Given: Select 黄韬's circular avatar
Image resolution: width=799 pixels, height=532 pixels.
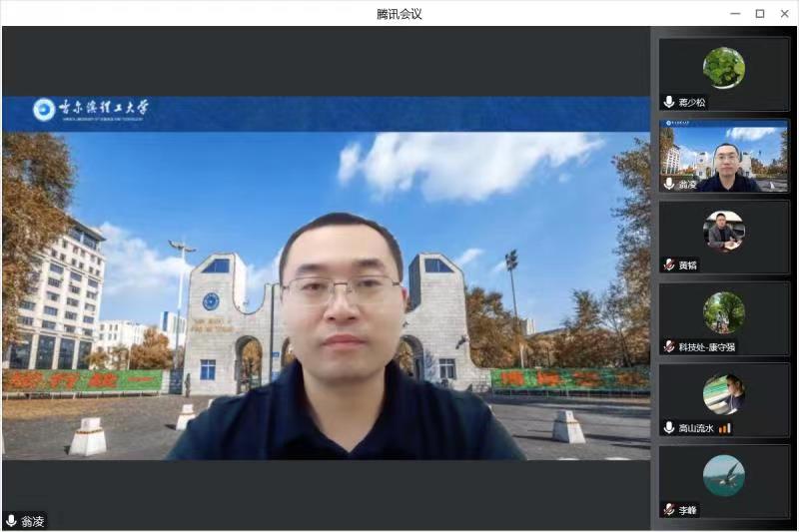Looking at the screenshot, I should (x=723, y=231).
